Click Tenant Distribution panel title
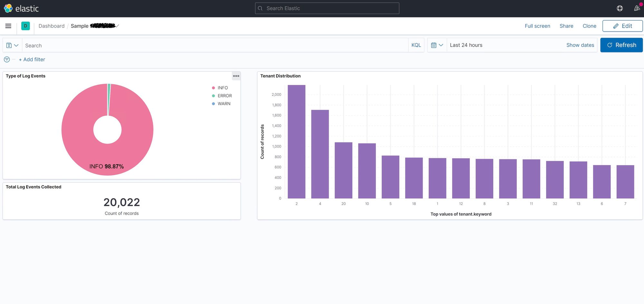Screen dimensions: 644x304 click(280, 76)
